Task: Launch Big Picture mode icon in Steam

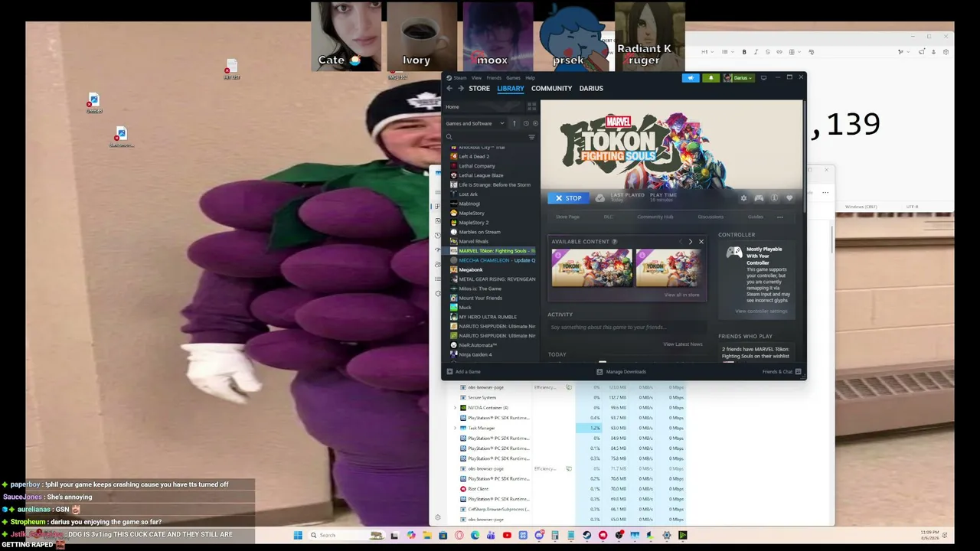Action: click(x=763, y=77)
